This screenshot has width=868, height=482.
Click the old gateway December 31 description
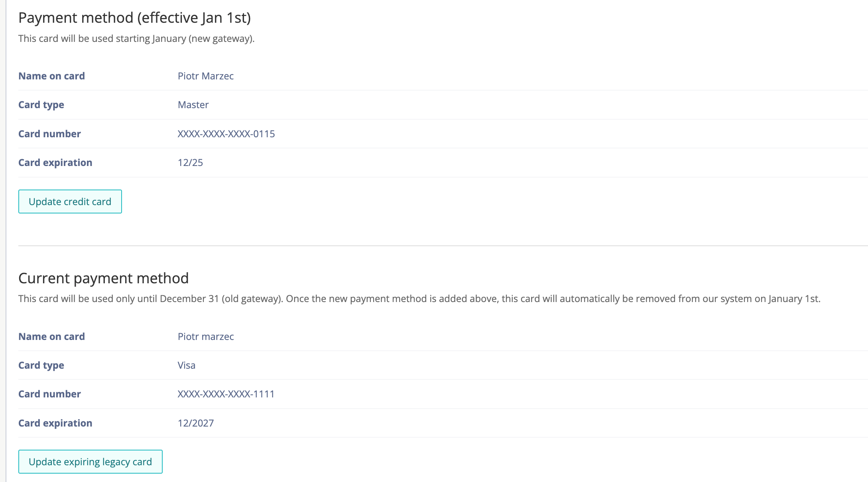419,299
